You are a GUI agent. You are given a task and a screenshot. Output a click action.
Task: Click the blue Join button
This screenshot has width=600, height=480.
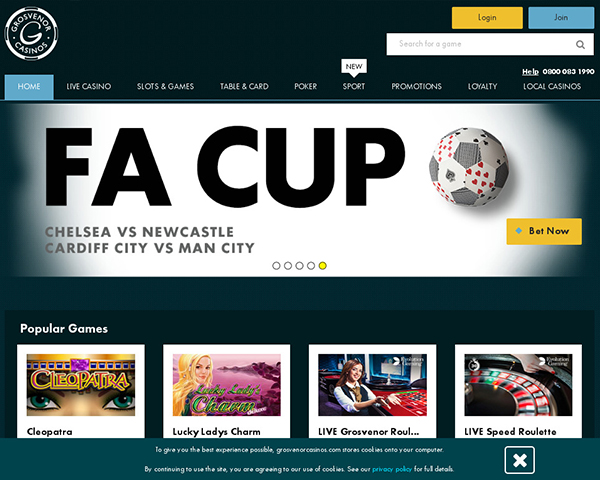point(561,18)
